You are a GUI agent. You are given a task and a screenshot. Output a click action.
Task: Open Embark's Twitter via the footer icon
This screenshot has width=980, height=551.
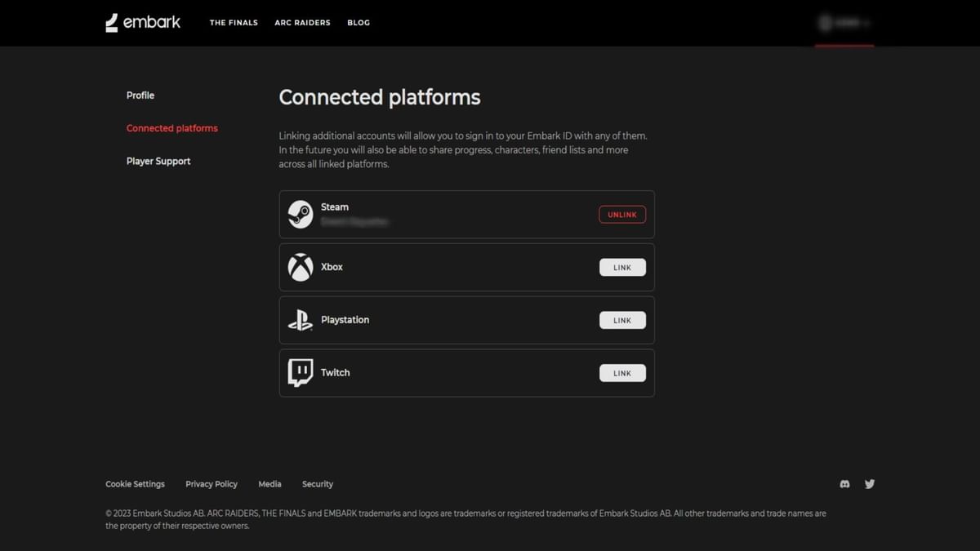pyautogui.click(x=869, y=483)
